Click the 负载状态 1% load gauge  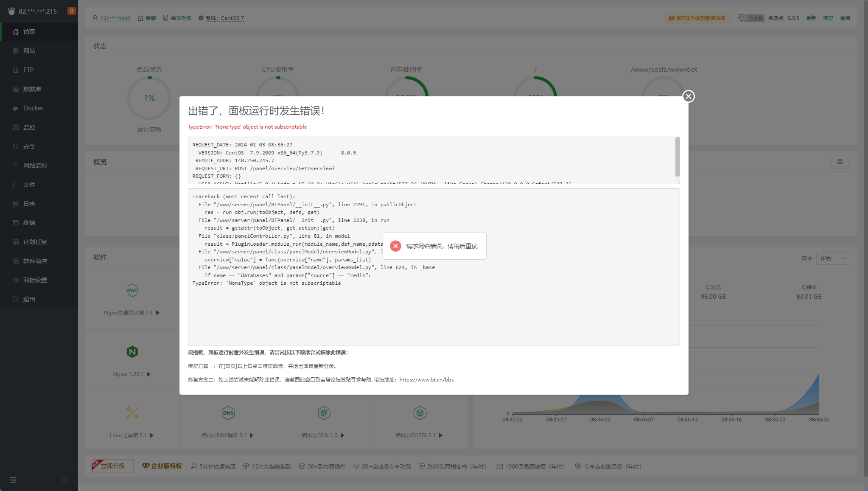[149, 98]
